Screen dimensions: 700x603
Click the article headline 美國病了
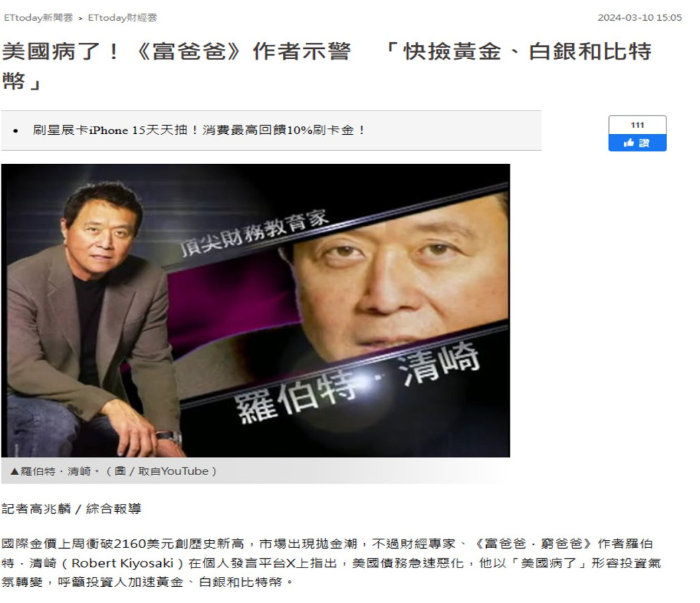click(327, 66)
